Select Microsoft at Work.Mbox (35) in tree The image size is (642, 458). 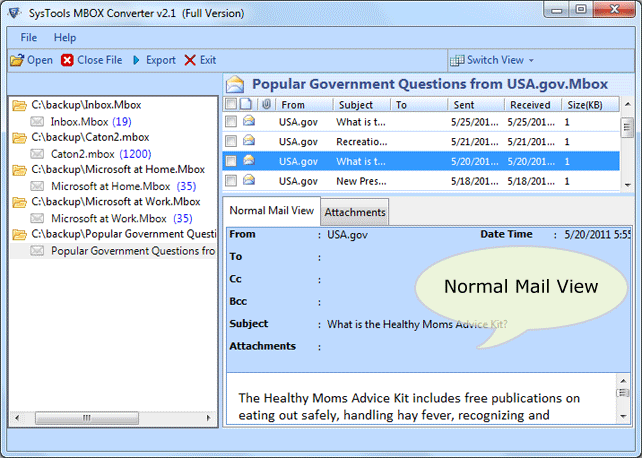122,218
